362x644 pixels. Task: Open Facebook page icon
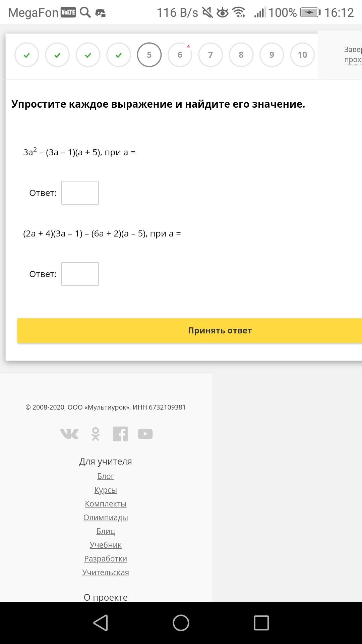(120, 434)
